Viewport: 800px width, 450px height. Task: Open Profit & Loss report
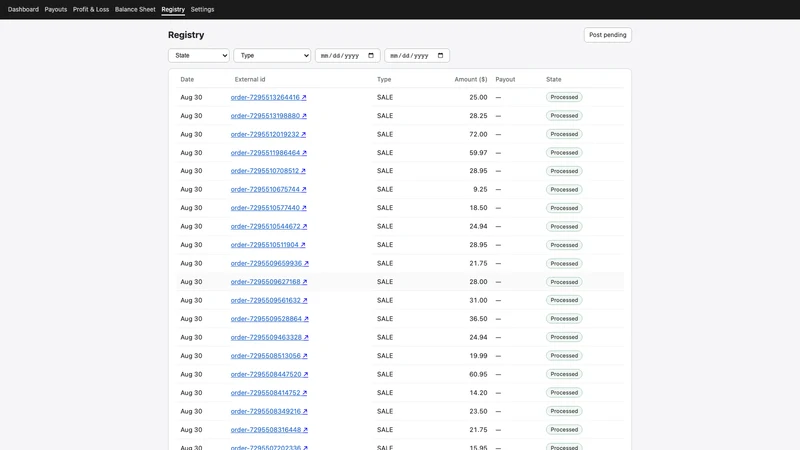click(91, 9)
